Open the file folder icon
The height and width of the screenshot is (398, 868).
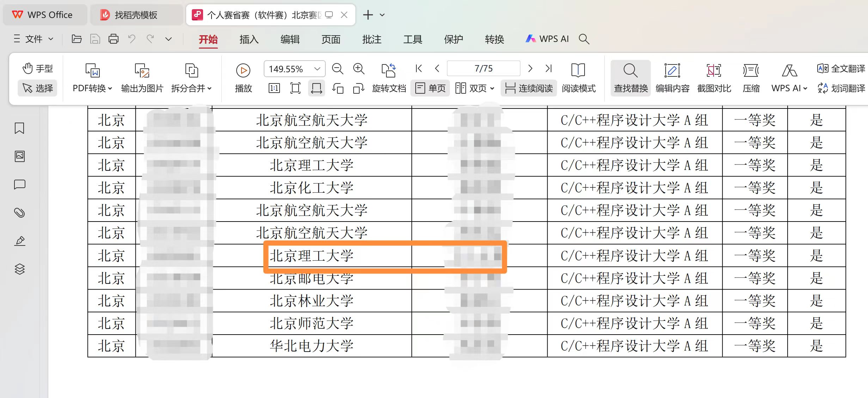77,39
